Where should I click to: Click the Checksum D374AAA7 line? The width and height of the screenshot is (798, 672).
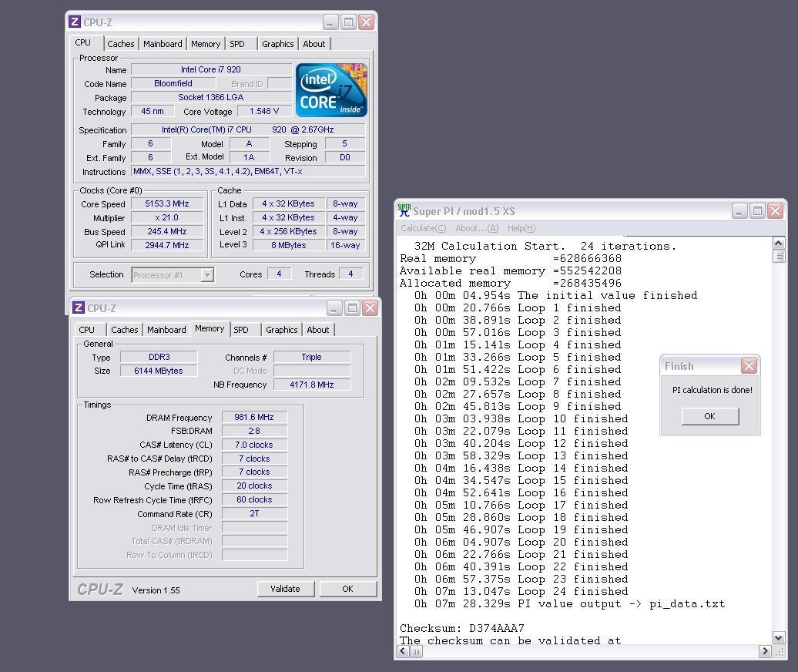(x=461, y=628)
